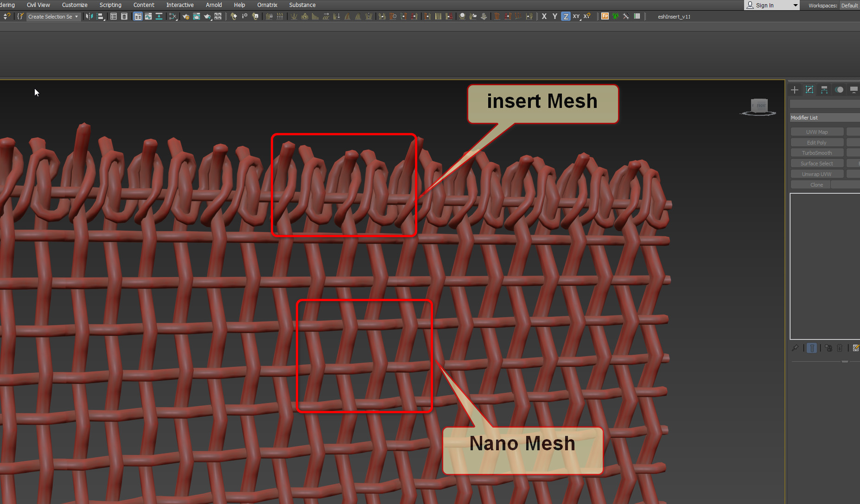Apply the Edit Poly modifier button
860x504 pixels.
click(x=817, y=143)
